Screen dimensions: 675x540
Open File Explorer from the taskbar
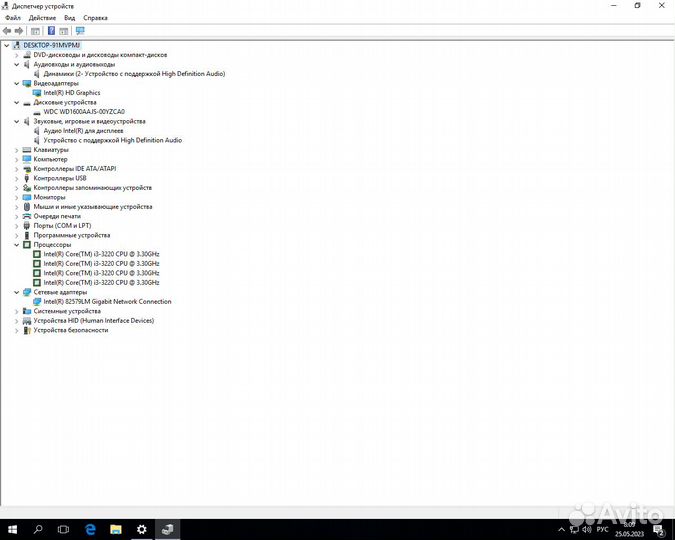(x=116, y=529)
